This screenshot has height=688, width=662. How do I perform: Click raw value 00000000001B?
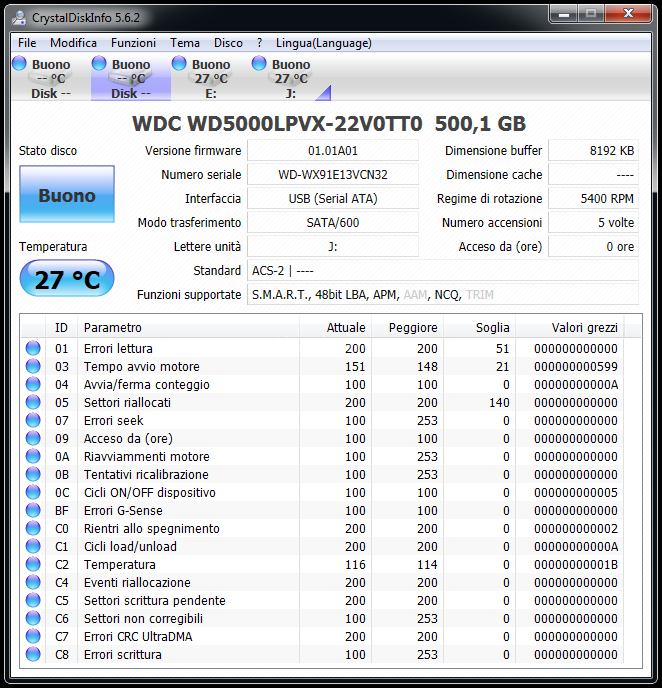pyautogui.click(x=576, y=564)
